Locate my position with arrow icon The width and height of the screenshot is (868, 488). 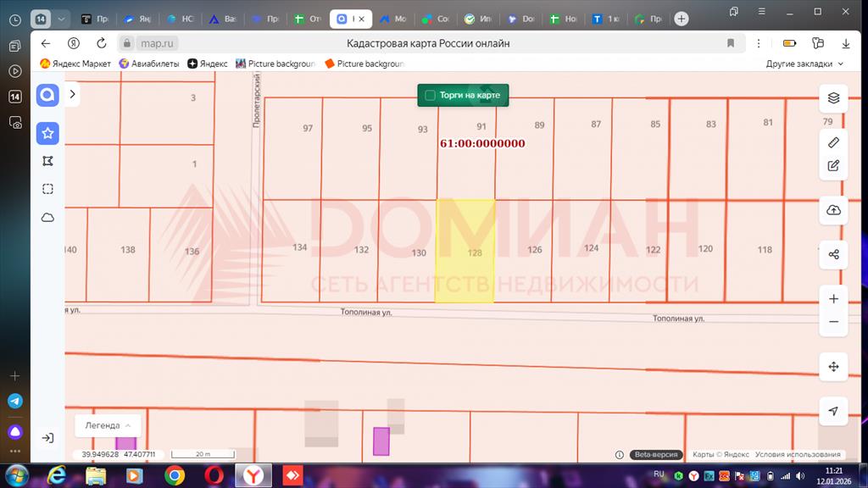(833, 411)
